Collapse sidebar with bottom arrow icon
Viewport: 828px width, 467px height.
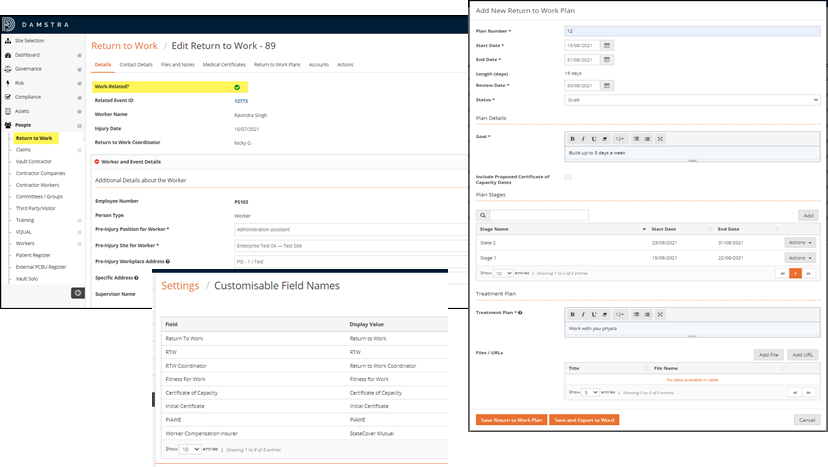click(x=78, y=293)
